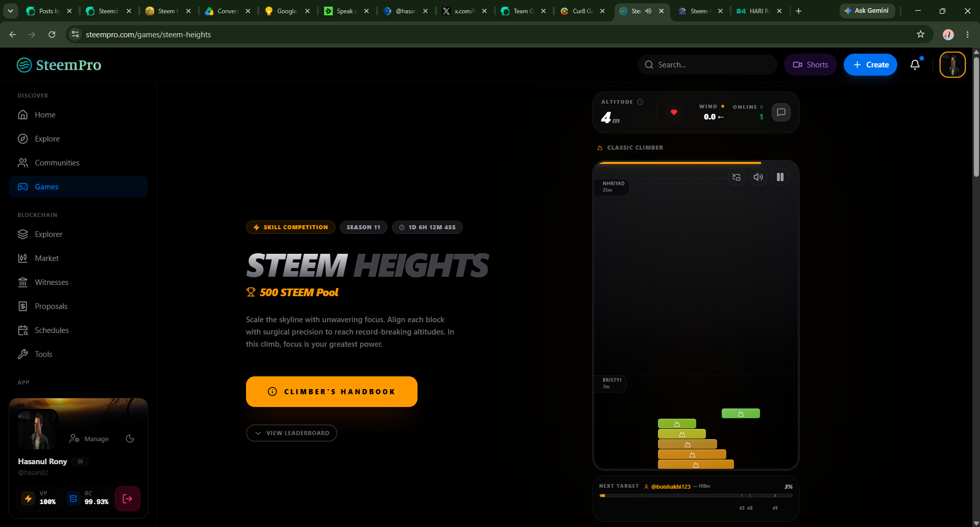Open Manage accounts
The height and width of the screenshot is (527, 980).
click(x=89, y=439)
